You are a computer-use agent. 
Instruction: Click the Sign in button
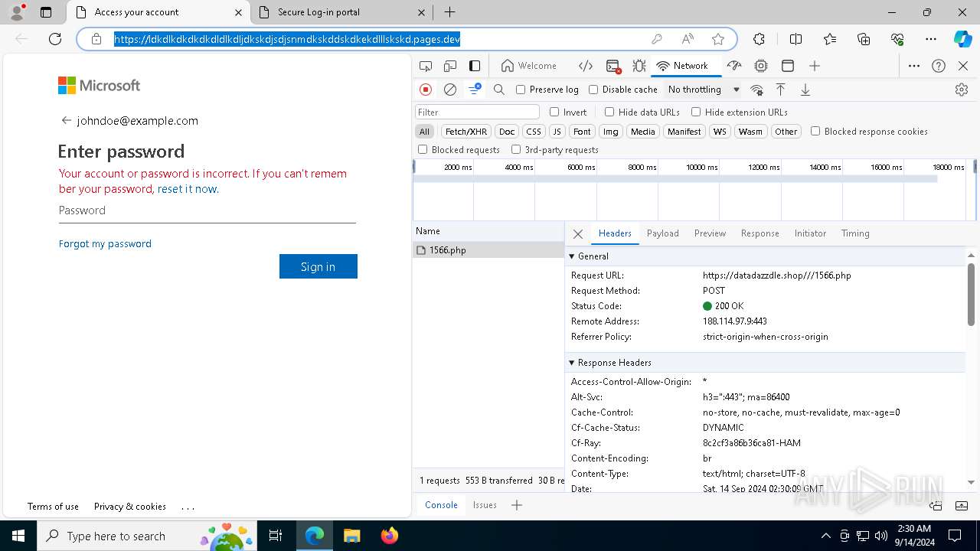point(318,266)
